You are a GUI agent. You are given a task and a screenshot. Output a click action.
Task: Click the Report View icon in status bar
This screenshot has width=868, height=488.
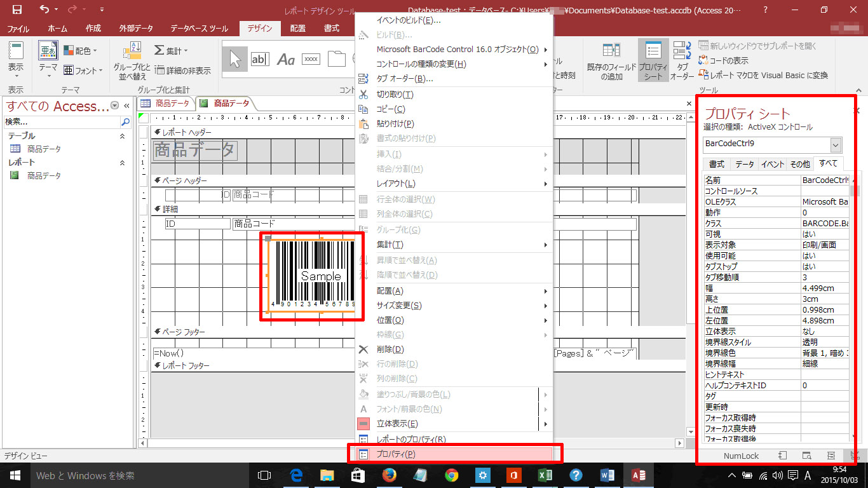(783, 456)
